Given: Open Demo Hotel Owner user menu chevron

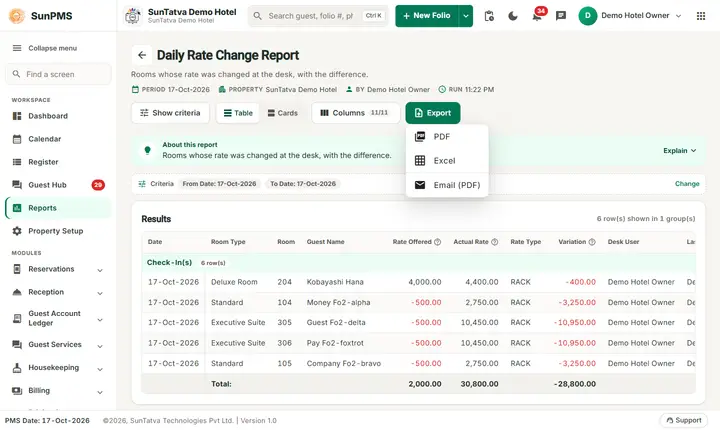Looking at the screenshot, I should click(678, 16).
